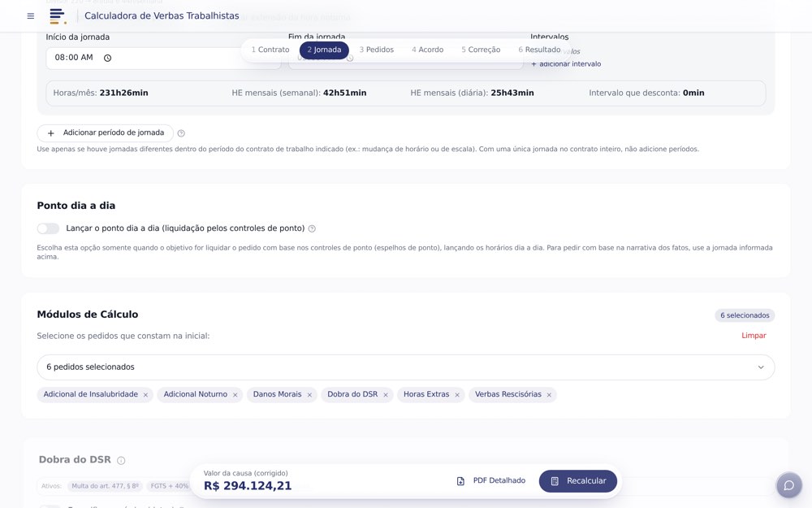Click Ponto dia a dia heading
Viewport: 812px width, 508px height.
point(76,206)
